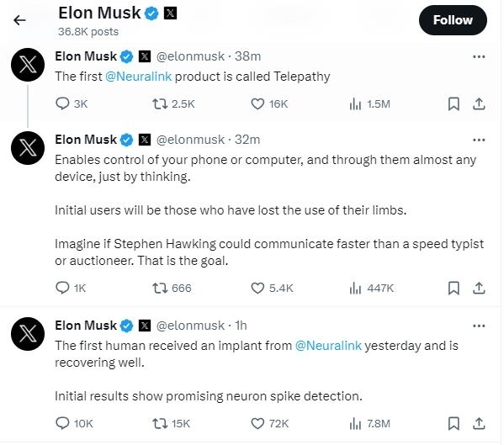Open more options on the 38m post
Screen dimensions: 504x445
[479, 57]
